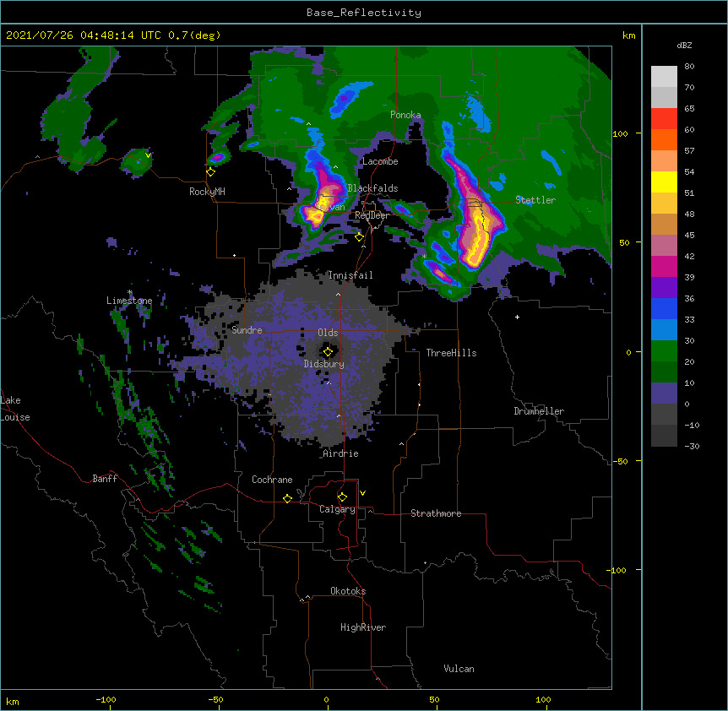Image resolution: width=728 pixels, height=711 pixels.
Task: Select the purple 36-39 dBZ legend band
Action: 664,288
